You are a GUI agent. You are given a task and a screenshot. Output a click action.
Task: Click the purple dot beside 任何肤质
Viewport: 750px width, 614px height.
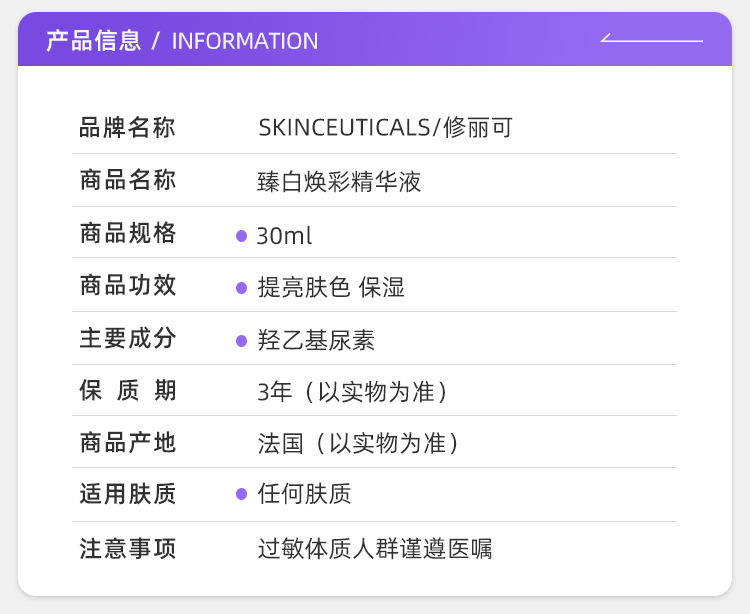coord(241,494)
